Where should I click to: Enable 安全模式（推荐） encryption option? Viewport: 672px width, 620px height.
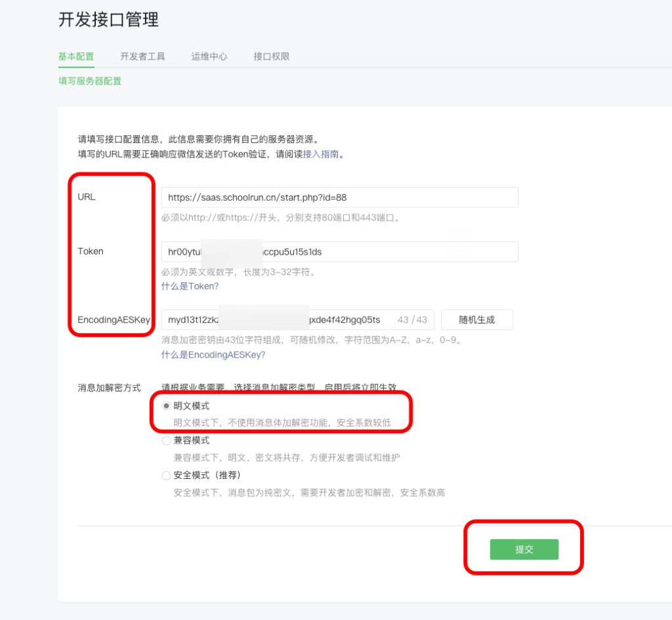167,475
